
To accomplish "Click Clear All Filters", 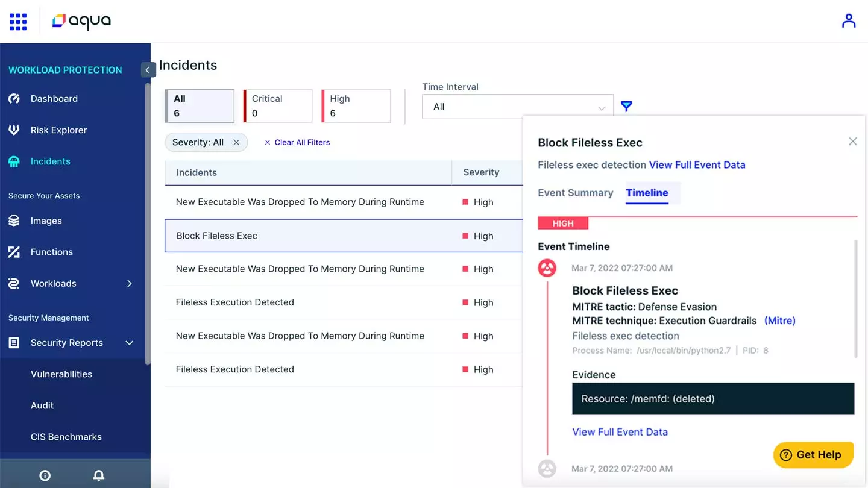I will pyautogui.click(x=297, y=143).
